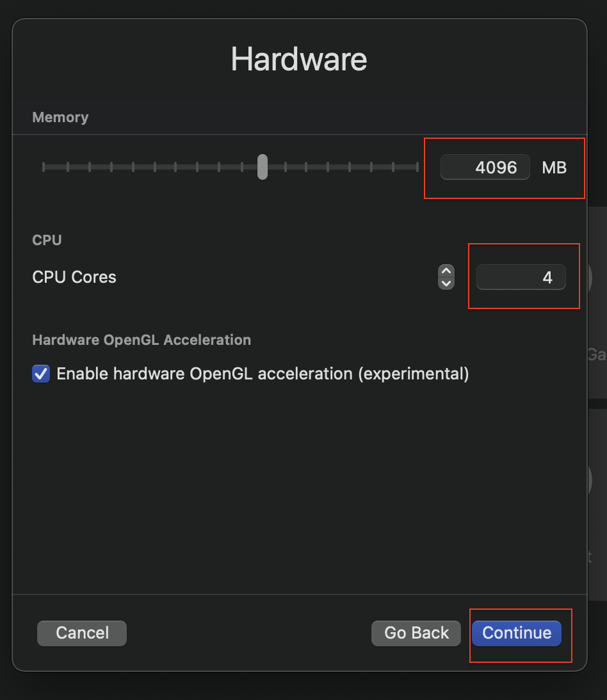The width and height of the screenshot is (607, 700).
Task: Decrease CPU cores with stepper down arrow
Action: point(446,283)
